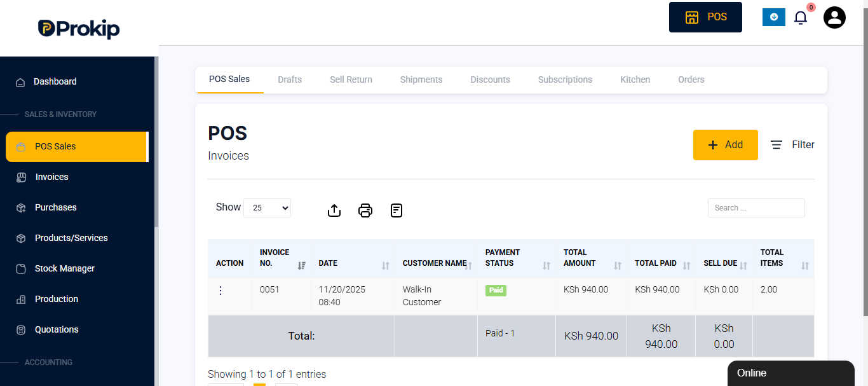
Task: Open the user profile avatar
Action: click(834, 17)
